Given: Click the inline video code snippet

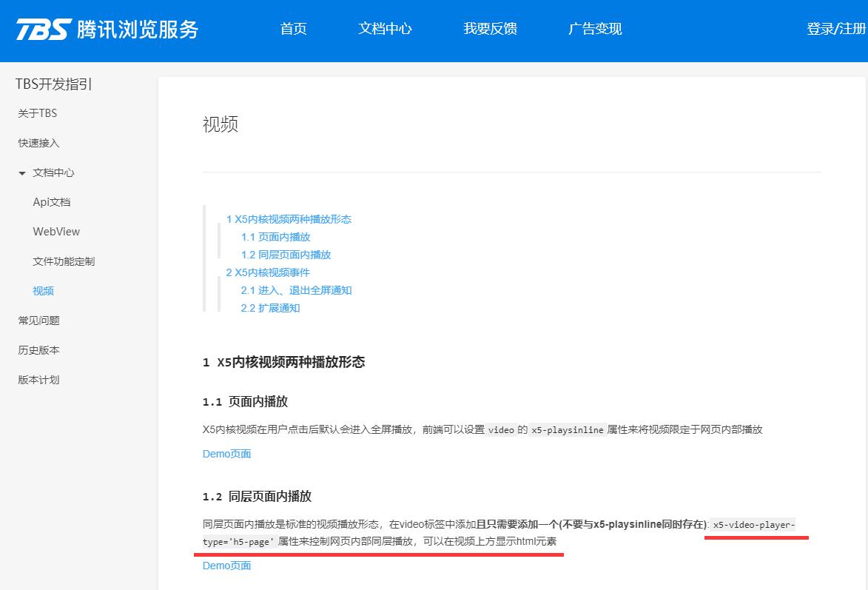Looking at the screenshot, I should click(502, 430).
